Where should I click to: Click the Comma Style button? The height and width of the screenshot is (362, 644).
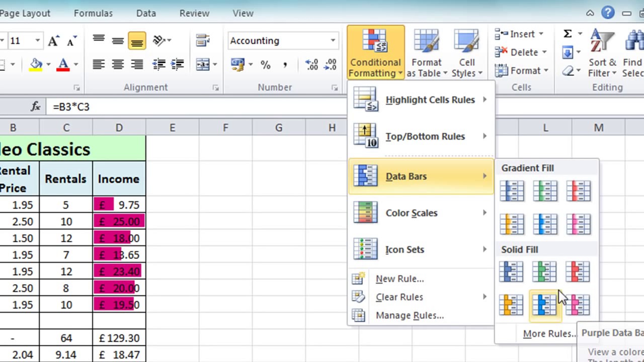tap(285, 64)
